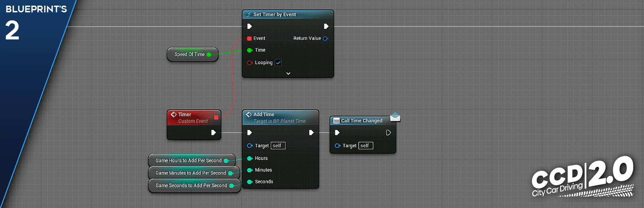Expand Set Timer by Event advanced options
This screenshot has width=644, height=208.
point(288,73)
